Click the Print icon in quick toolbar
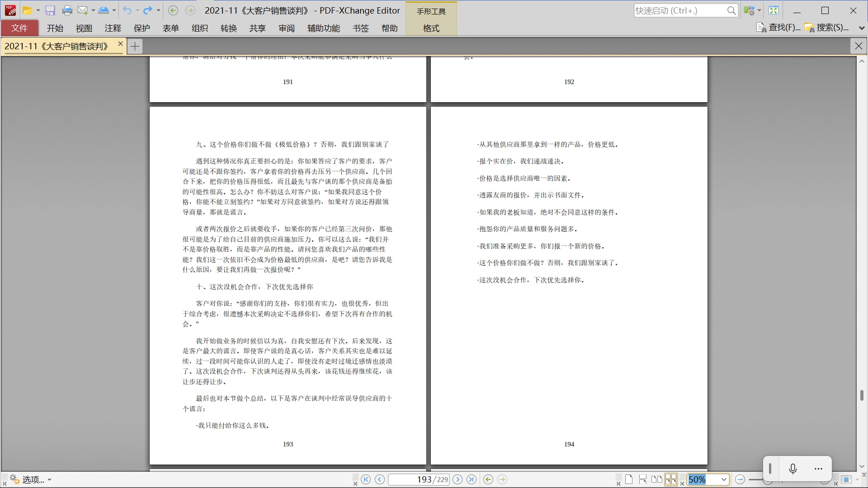Image resolution: width=868 pixels, height=488 pixels. 67,10
